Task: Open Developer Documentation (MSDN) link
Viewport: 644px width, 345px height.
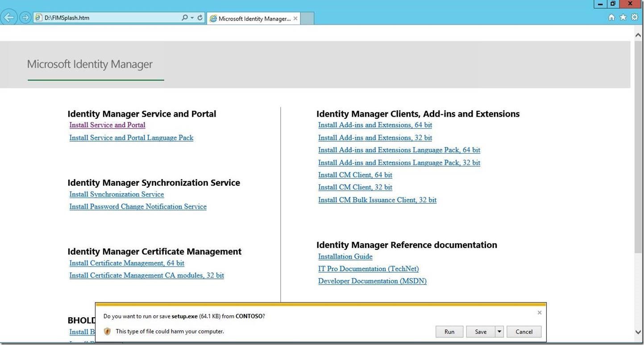Action: (x=372, y=281)
